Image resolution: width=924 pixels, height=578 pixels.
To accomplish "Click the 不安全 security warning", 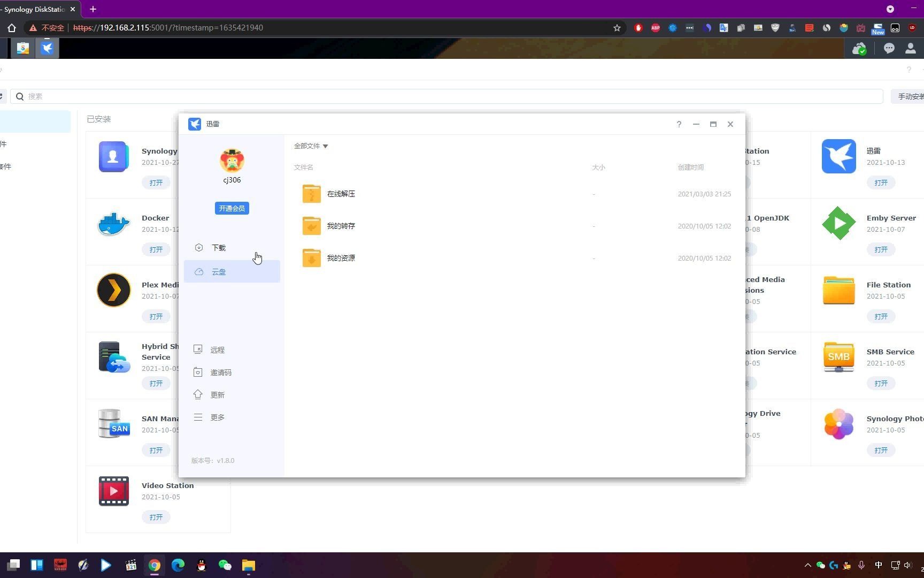I will pyautogui.click(x=47, y=28).
